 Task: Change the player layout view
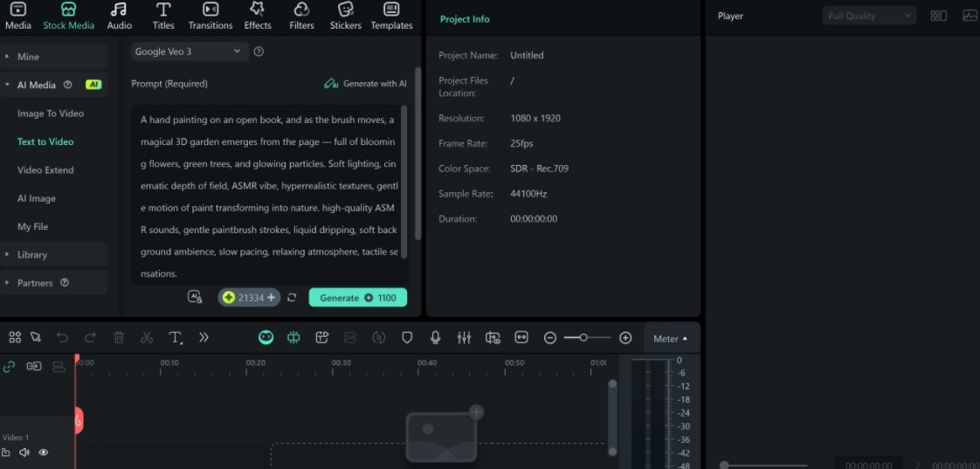[x=938, y=16]
